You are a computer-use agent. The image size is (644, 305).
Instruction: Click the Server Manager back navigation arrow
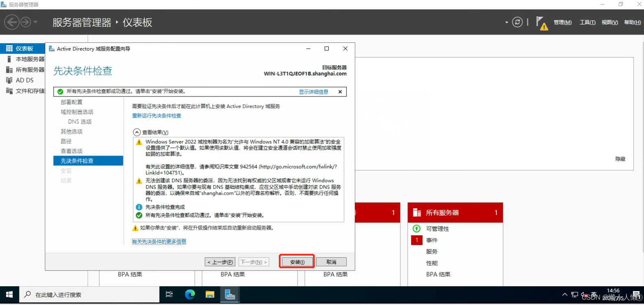12,22
